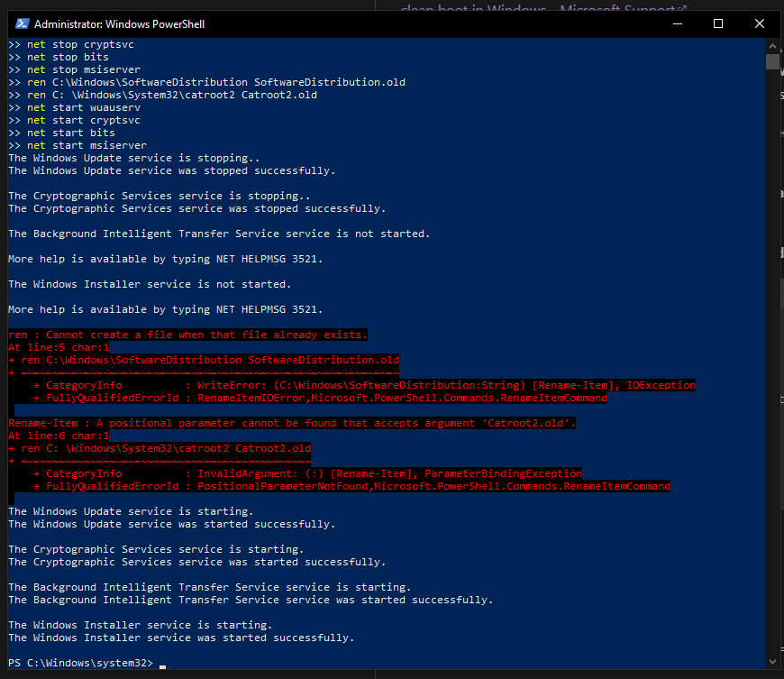This screenshot has height=679, width=784.
Task: Click 'Windows Installer service was started successfully'
Action: 181,638
